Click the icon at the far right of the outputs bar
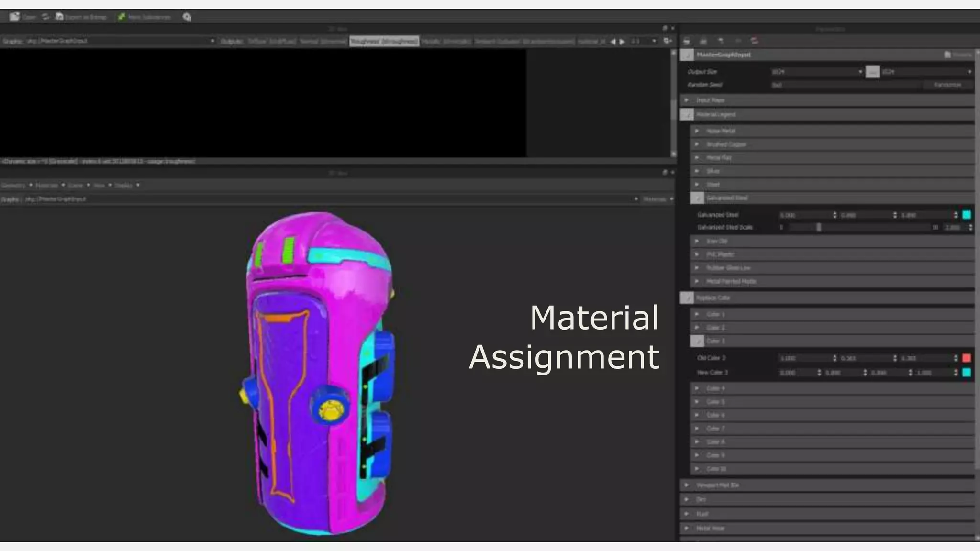980x551 pixels. [668, 41]
